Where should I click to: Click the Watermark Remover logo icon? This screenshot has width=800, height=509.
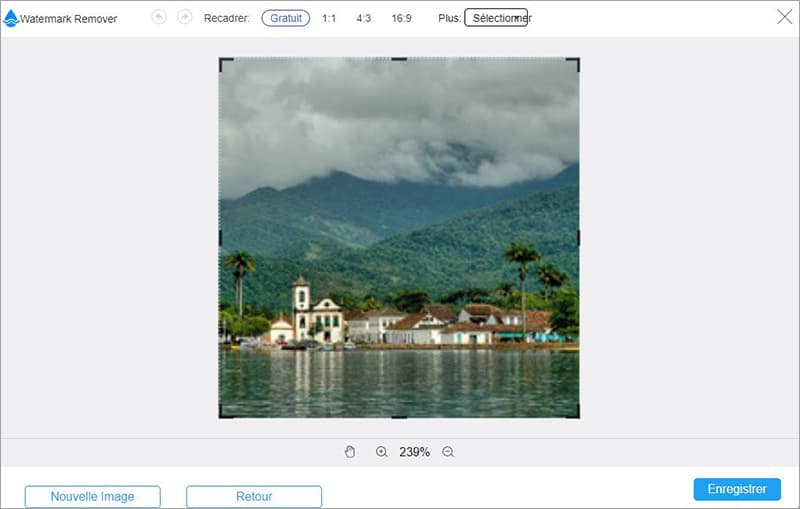pyautogui.click(x=11, y=18)
